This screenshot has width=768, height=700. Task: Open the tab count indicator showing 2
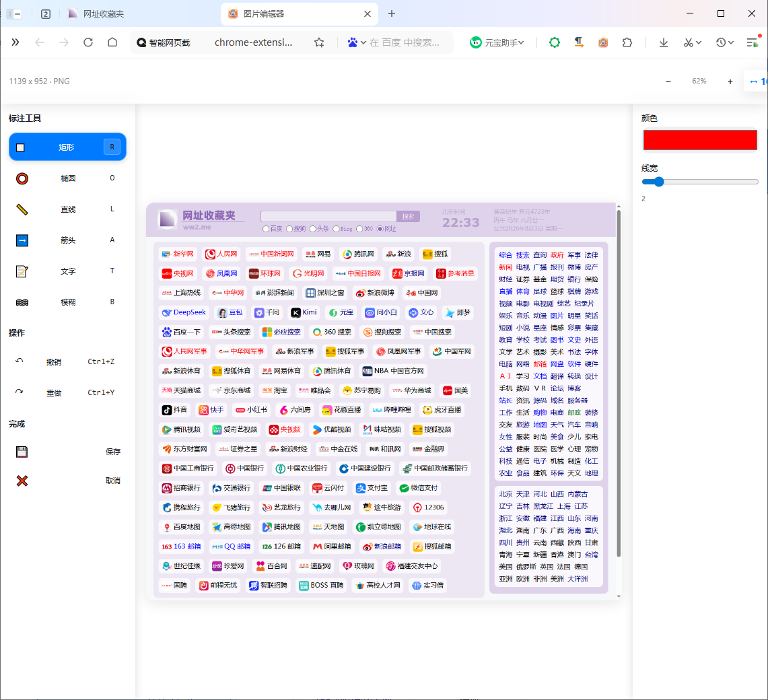click(x=46, y=14)
